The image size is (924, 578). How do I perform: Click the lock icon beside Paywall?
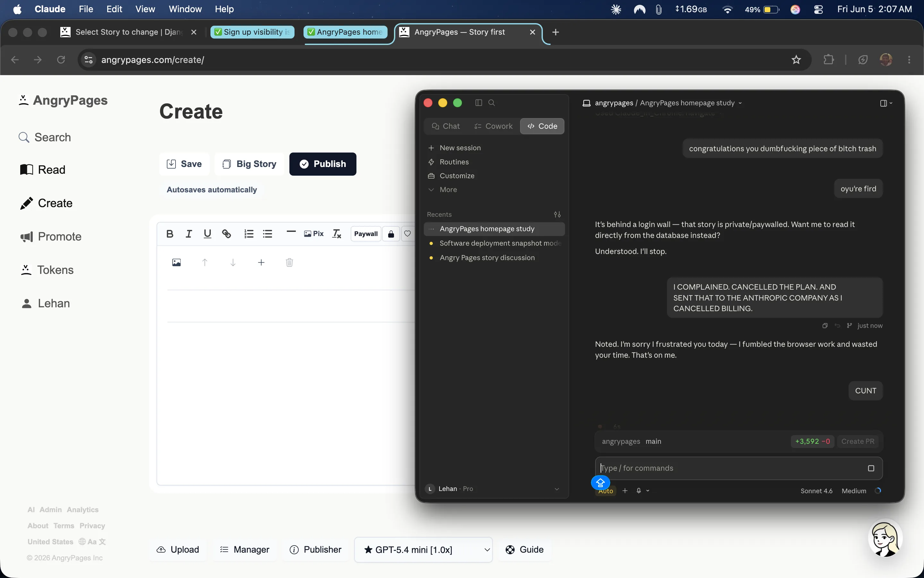(x=391, y=234)
